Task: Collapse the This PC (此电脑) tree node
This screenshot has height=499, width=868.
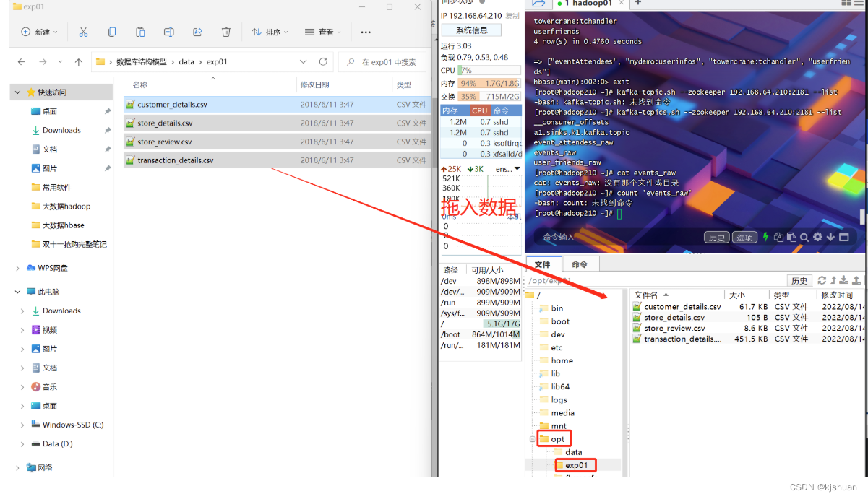Action: coord(17,292)
